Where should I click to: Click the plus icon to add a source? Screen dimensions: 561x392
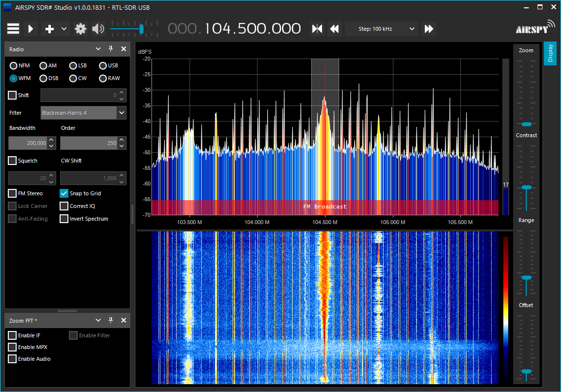click(49, 29)
